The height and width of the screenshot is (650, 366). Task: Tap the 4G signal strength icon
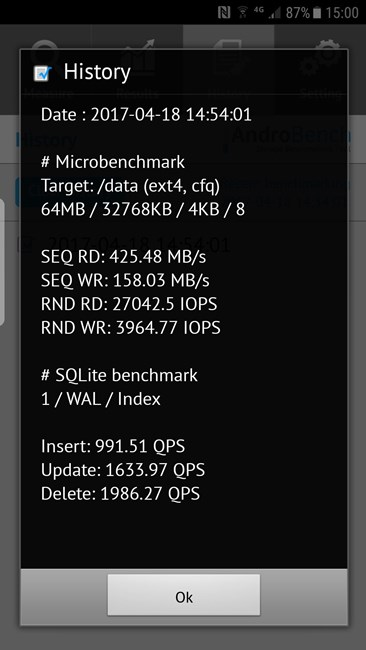pyautogui.click(x=267, y=13)
